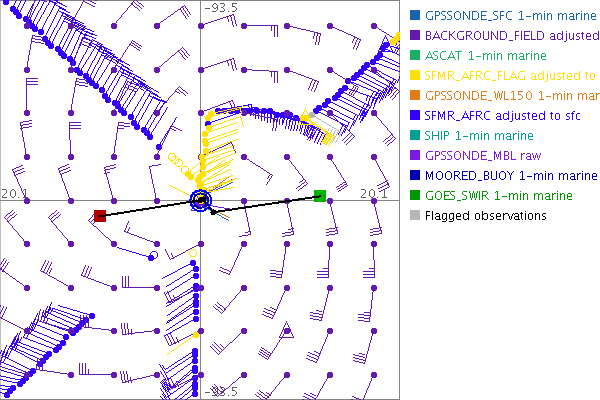Click SHIP 1-min marine legend entry
The image size is (600, 400).
coord(479,136)
